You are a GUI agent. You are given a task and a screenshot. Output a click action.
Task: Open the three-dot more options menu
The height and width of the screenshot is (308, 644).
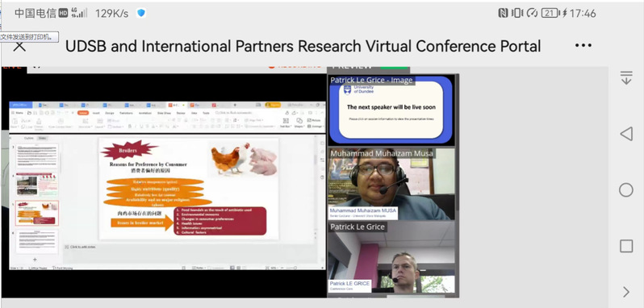coord(583,45)
